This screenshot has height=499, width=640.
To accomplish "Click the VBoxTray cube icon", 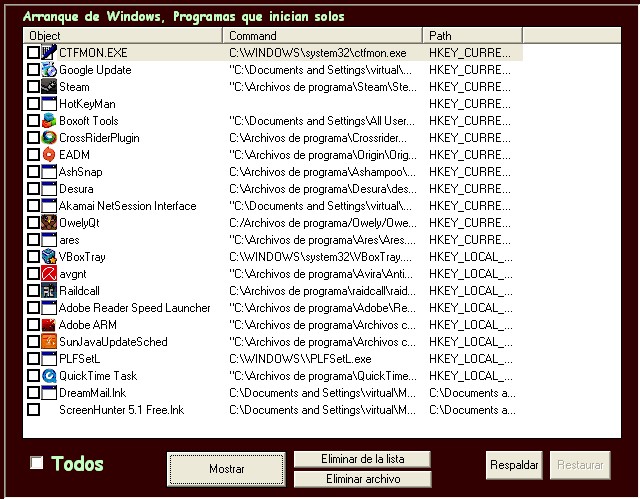I will [49, 257].
